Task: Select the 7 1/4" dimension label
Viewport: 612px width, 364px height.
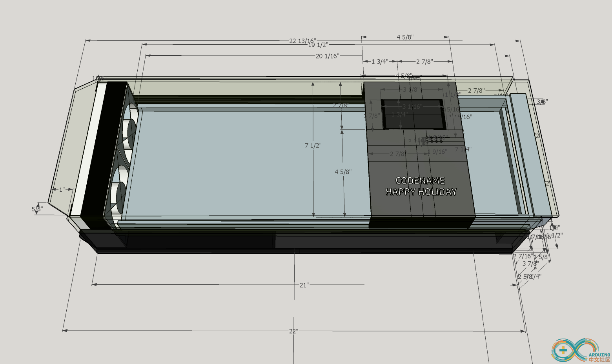Action: [463, 149]
